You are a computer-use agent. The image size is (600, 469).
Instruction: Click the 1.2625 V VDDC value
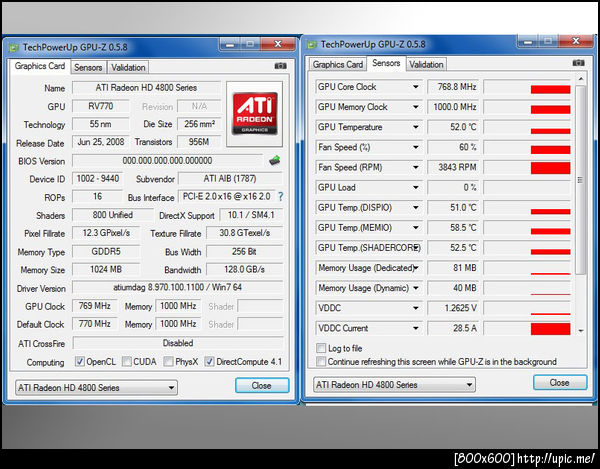(x=453, y=308)
